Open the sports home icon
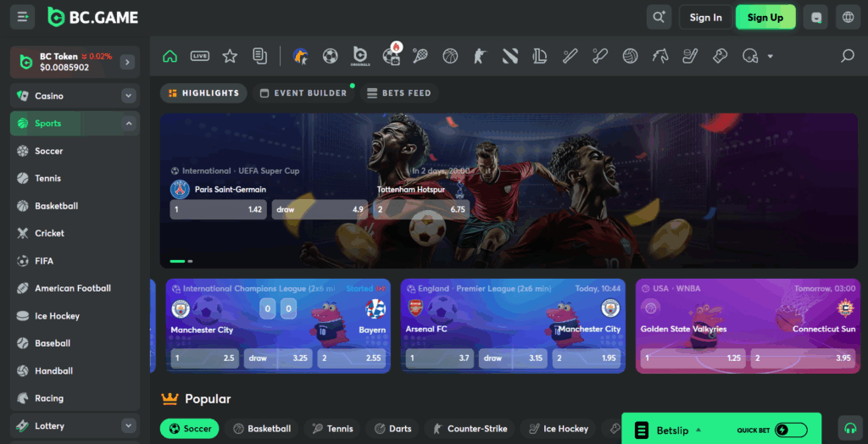Viewport: 868px width, 444px height. tap(170, 56)
